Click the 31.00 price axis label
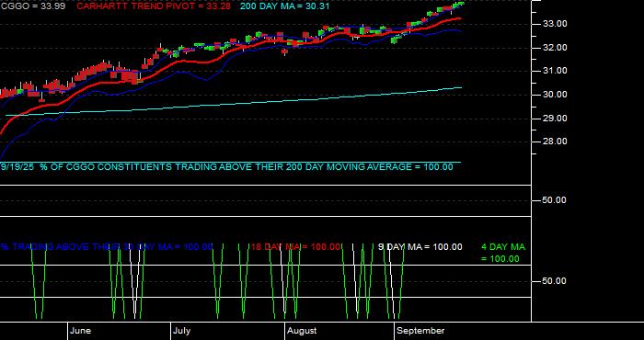The height and width of the screenshot is (340, 644). [x=555, y=72]
